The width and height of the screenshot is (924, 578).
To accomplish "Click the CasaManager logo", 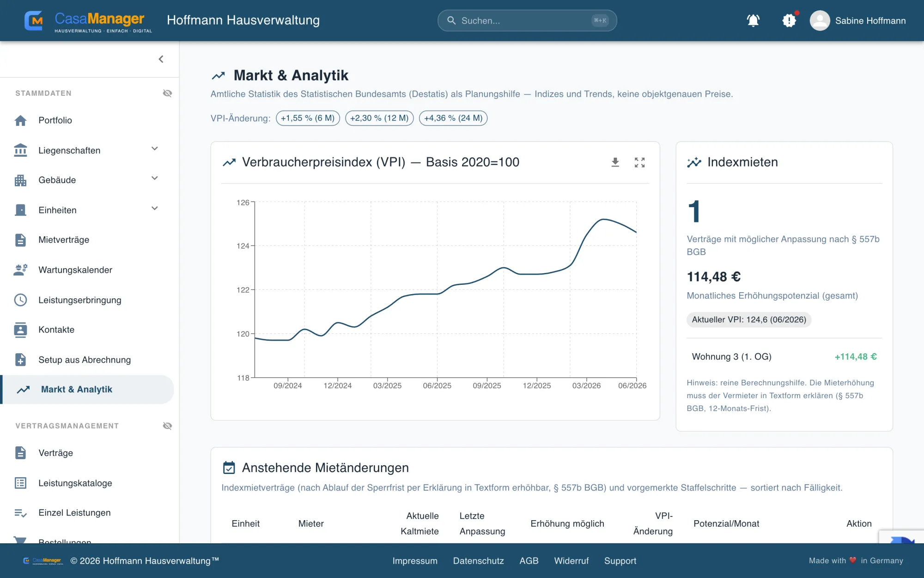I will (x=88, y=21).
